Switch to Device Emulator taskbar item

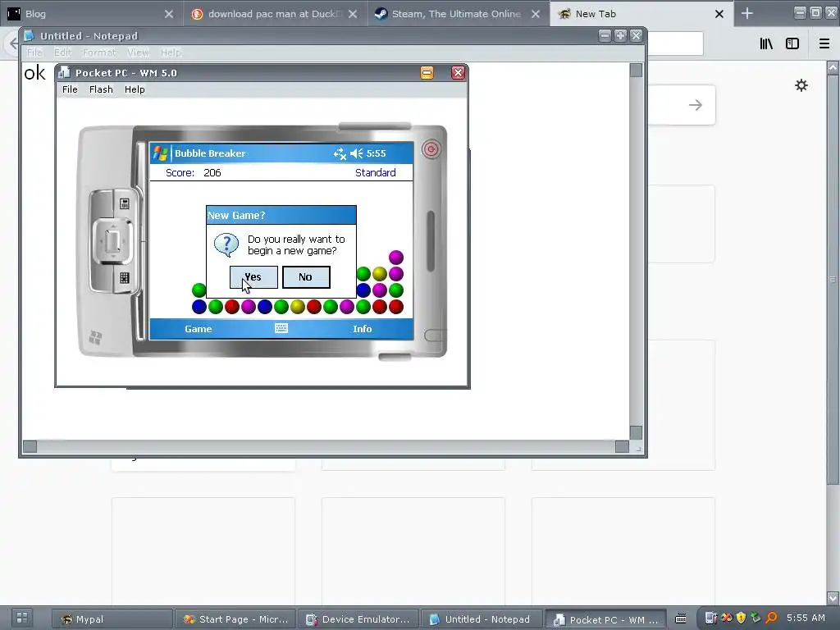click(x=358, y=619)
